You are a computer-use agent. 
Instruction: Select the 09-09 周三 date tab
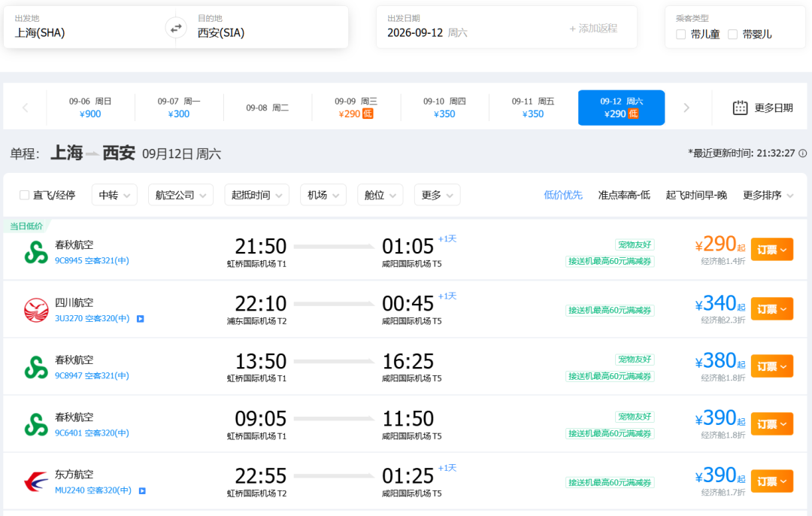356,108
